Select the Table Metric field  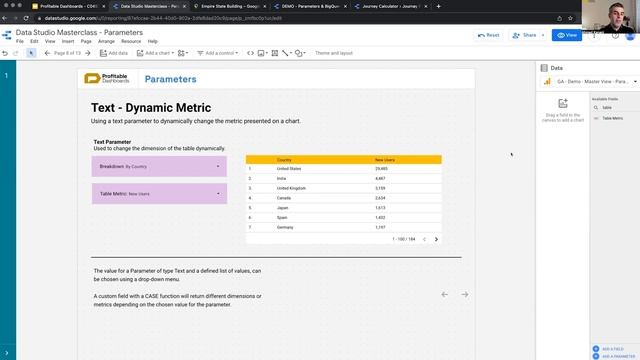[613, 118]
